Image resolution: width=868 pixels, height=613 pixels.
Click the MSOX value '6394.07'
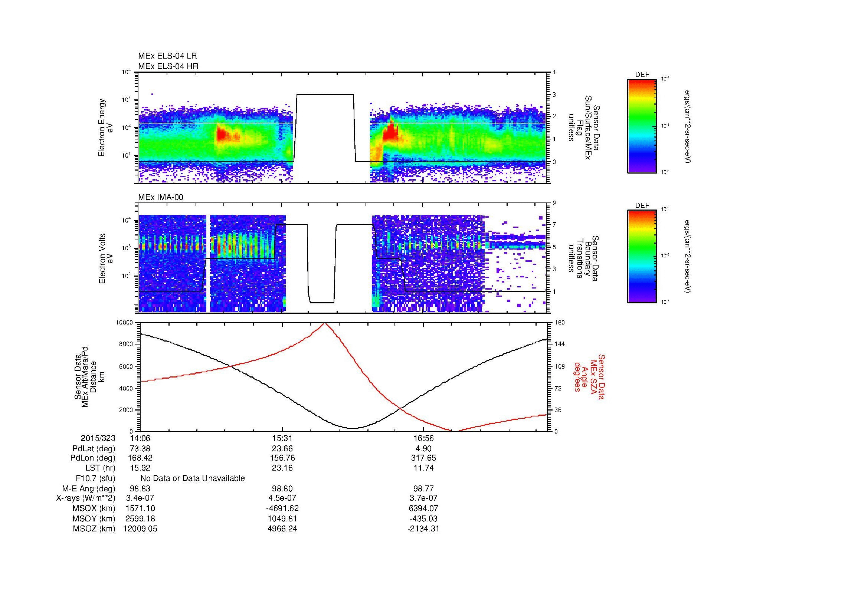click(423, 509)
